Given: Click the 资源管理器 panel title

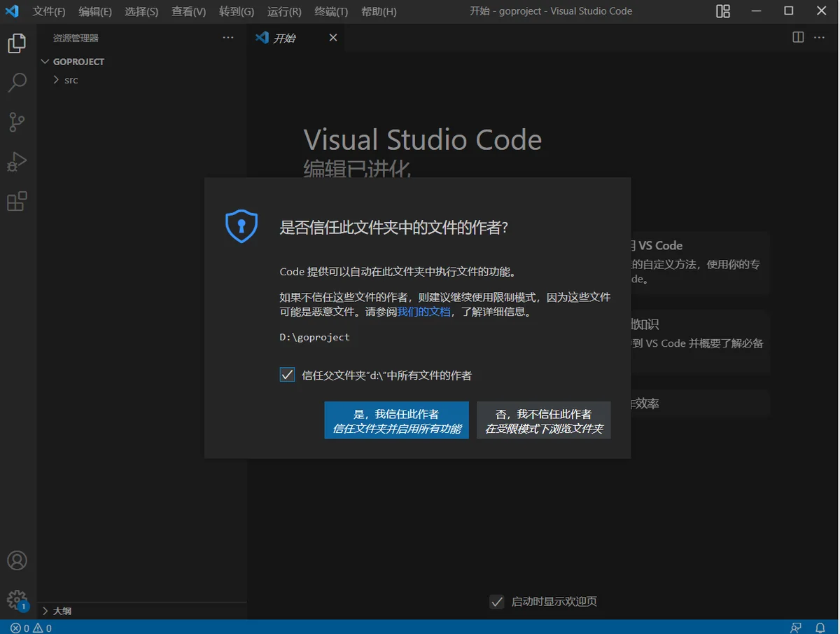Looking at the screenshot, I should (x=76, y=38).
